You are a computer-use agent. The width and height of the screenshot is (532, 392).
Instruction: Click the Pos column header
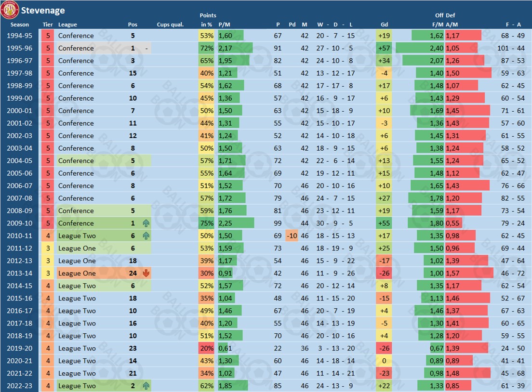133,25
